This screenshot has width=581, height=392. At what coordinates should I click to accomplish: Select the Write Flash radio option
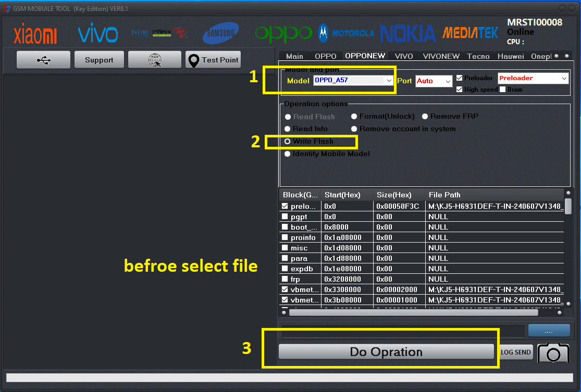click(288, 142)
